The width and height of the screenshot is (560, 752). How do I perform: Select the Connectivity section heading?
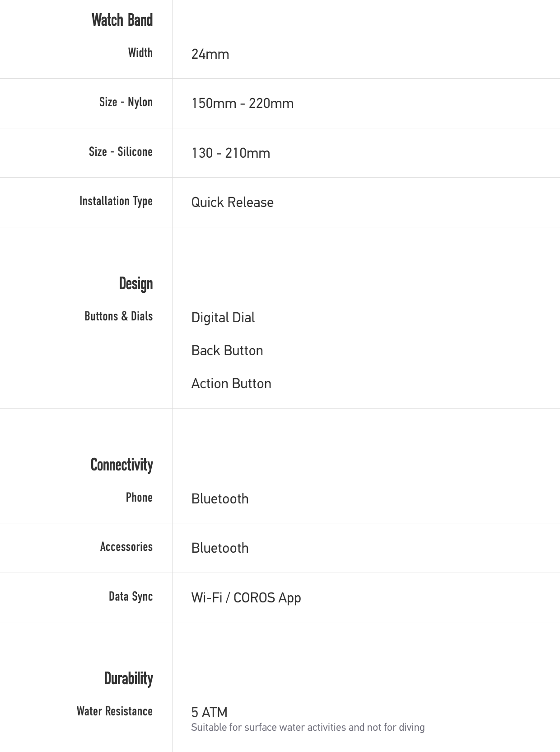point(122,465)
